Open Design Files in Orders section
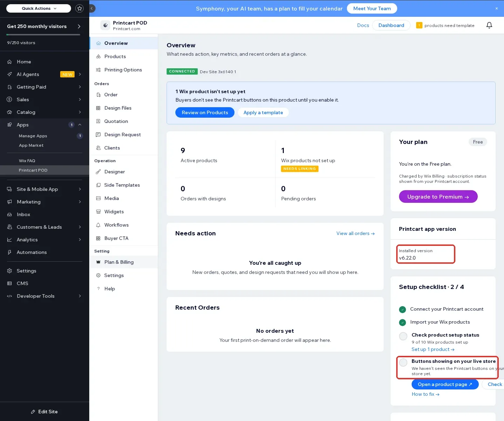This screenshot has width=504, height=421. tap(124, 108)
